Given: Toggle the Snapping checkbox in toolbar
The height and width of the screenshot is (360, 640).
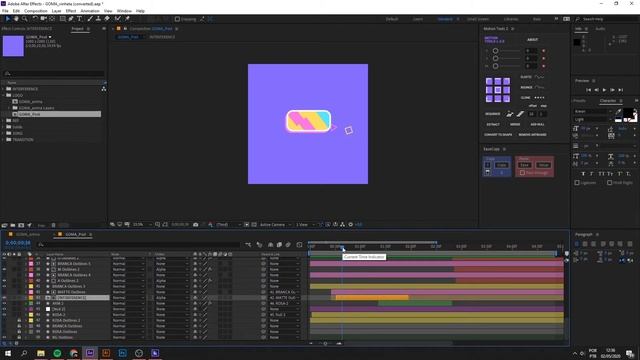Looking at the screenshot, I should click(177, 19).
